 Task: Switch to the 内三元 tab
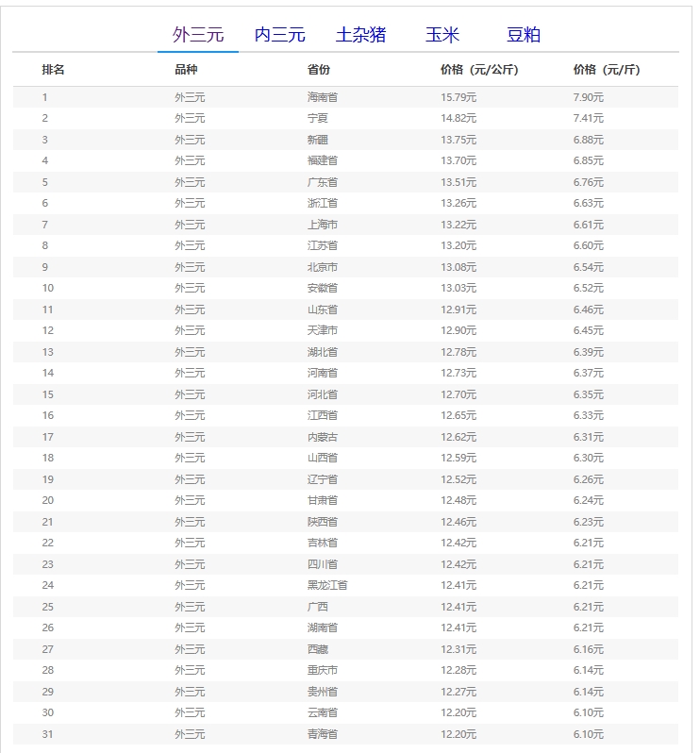[x=279, y=35]
